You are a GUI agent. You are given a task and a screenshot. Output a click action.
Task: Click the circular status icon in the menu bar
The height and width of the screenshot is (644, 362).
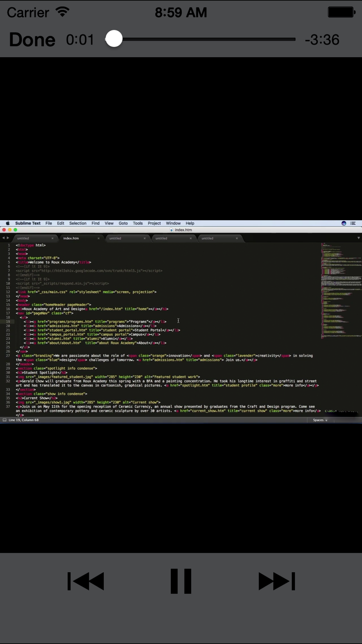(x=344, y=223)
